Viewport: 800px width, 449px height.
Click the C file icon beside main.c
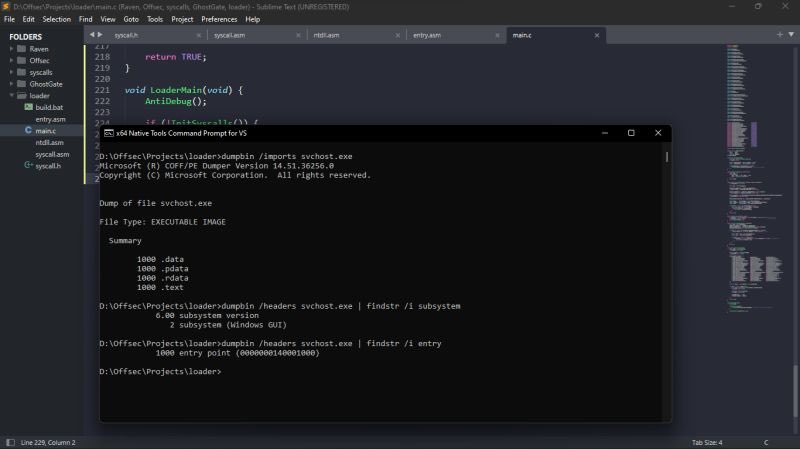(x=28, y=131)
